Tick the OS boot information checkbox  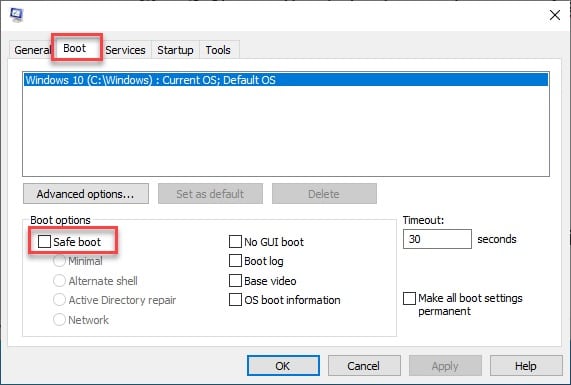point(235,300)
